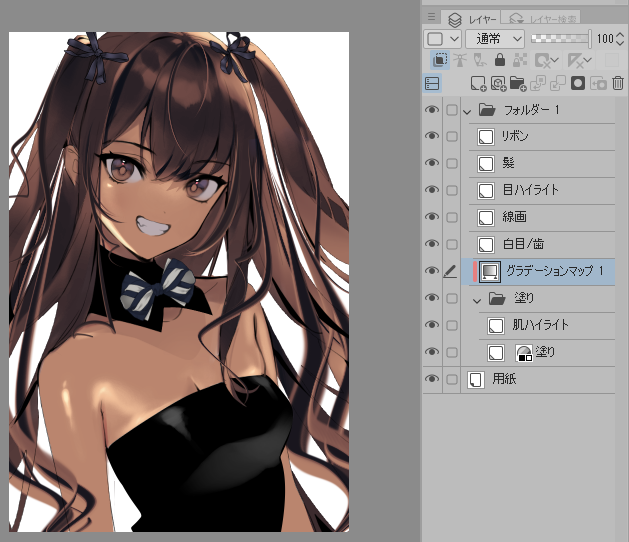This screenshot has height=542, width=629.
Task: Open the layer panel hamburger menu
Action: [432, 18]
